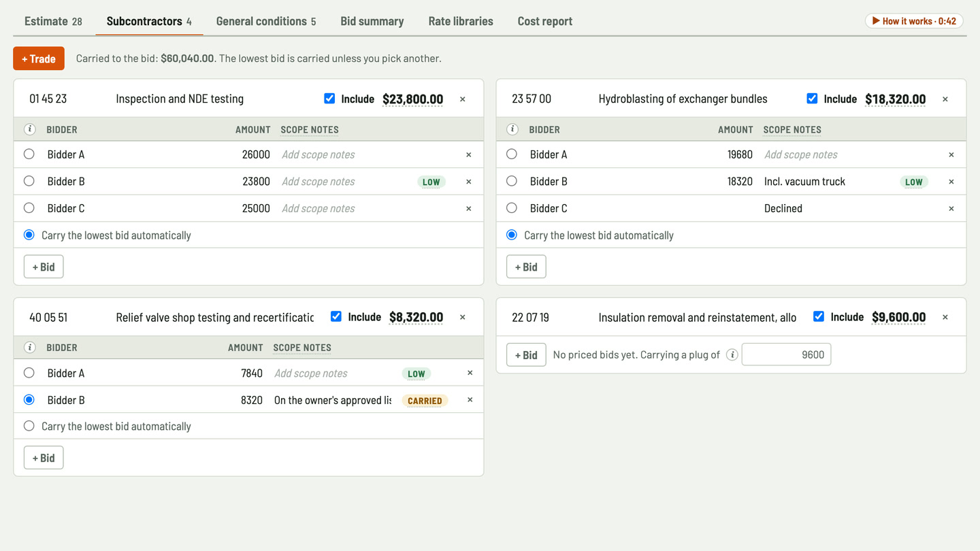Open the info icon in the Hydroblasting bidder header

point(512,129)
